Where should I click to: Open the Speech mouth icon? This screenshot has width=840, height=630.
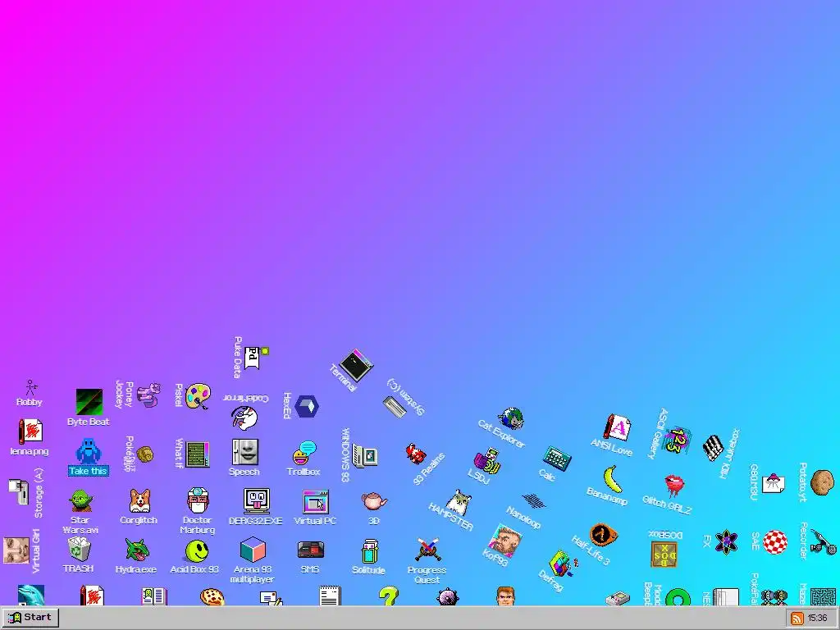tap(245, 452)
